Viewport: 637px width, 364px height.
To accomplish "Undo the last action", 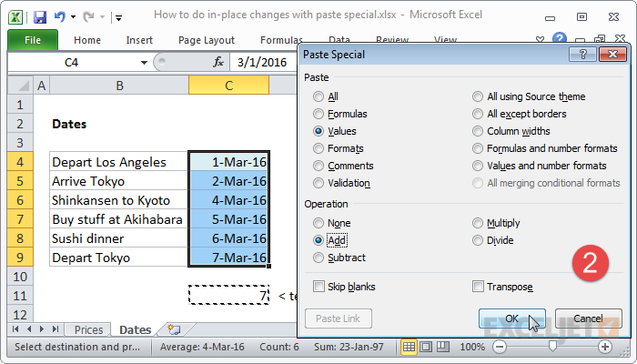I will coord(60,16).
